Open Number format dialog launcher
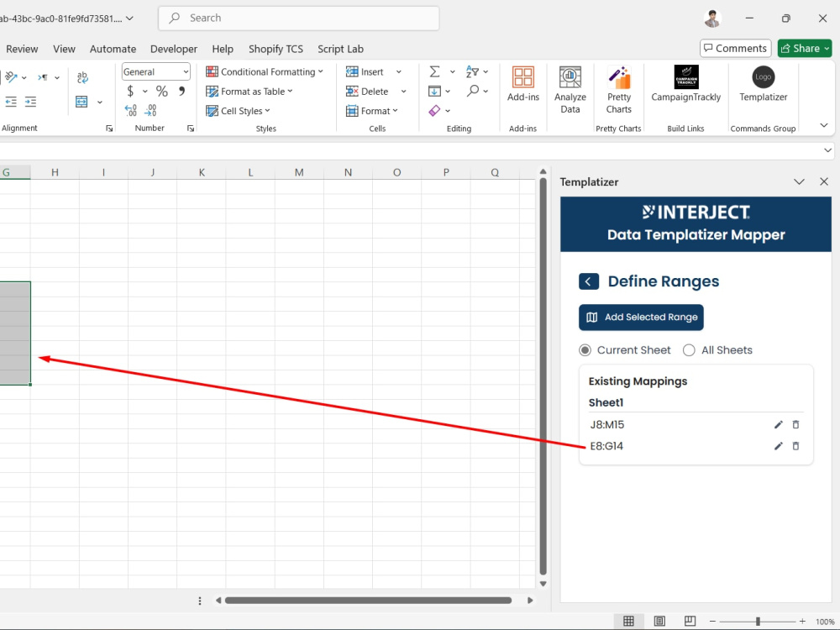 tap(190, 129)
